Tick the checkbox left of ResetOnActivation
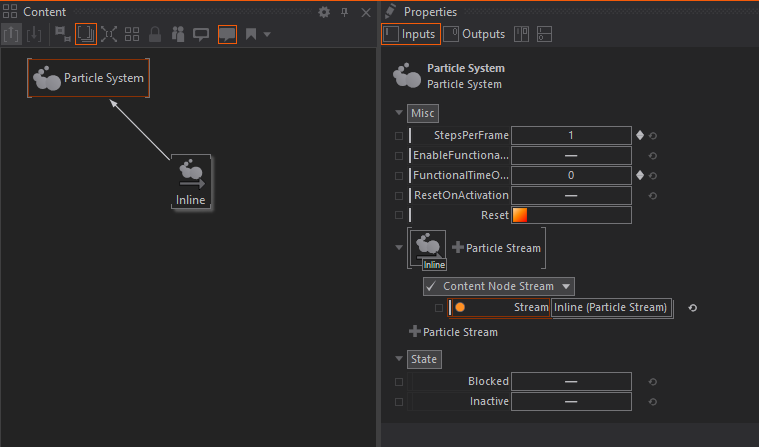 (x=400, y=195)
